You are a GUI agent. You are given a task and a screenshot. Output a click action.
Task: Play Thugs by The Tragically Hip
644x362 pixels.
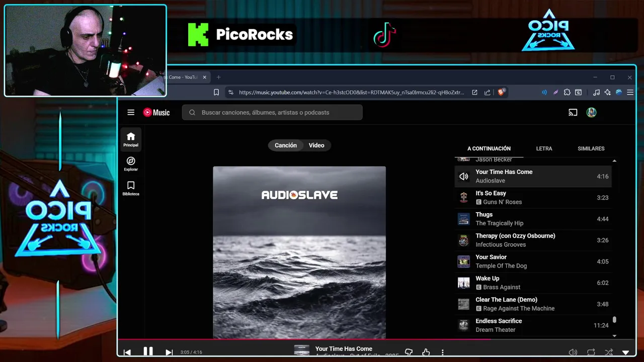pyautogui.click(x=533, y=219)
